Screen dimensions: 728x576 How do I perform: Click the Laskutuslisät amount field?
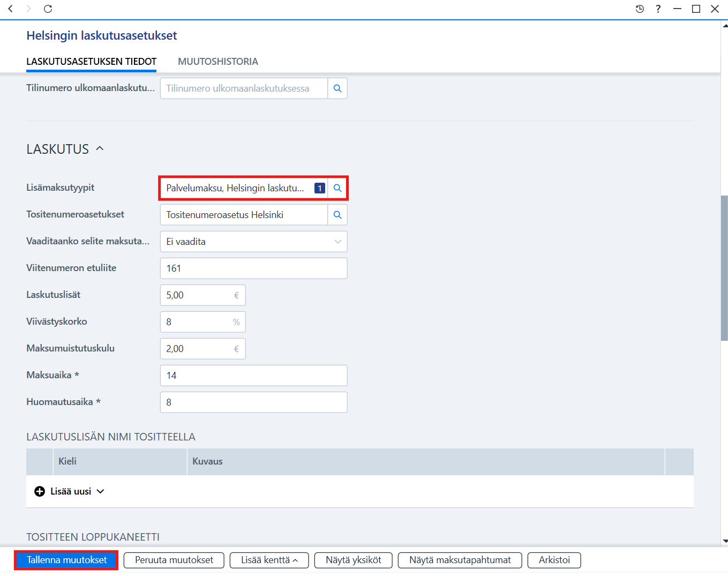tap(202, 295)
